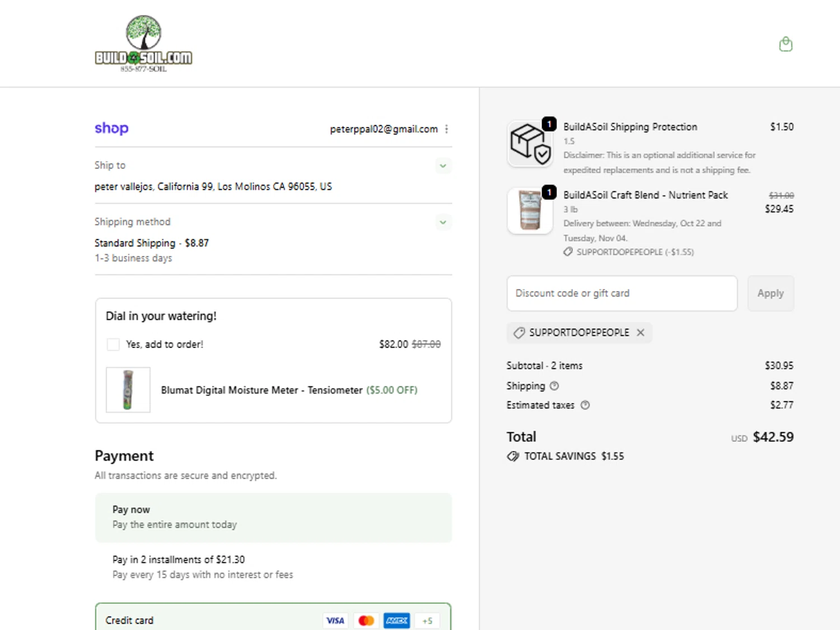Click the 'Subtotal · 2 items' label
This screenshot has width=840, height=630.
tap(544, 366)
